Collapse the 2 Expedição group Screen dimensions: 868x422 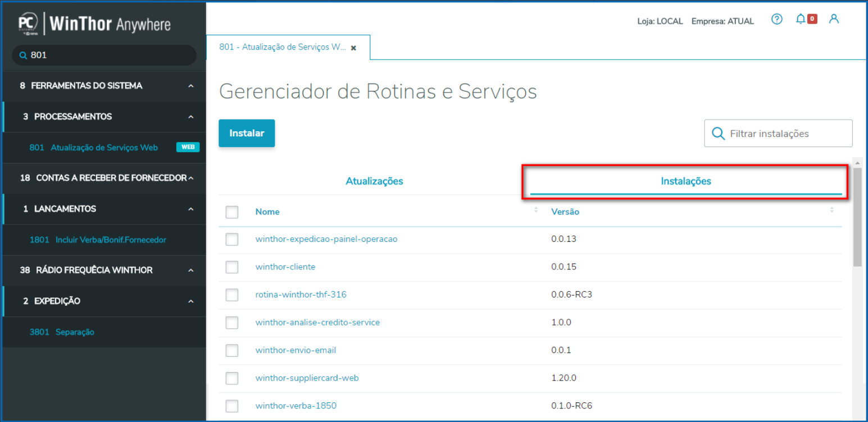click(x=191, y=301)
